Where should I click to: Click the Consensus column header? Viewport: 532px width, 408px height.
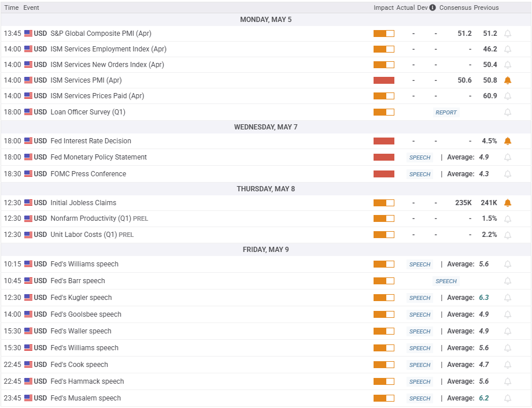point(455,8)
